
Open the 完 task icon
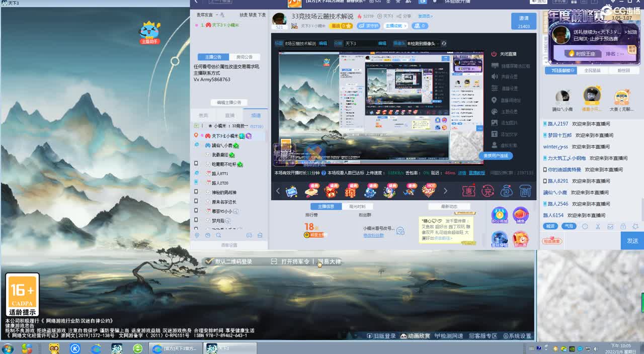click(x=488, y=191)
